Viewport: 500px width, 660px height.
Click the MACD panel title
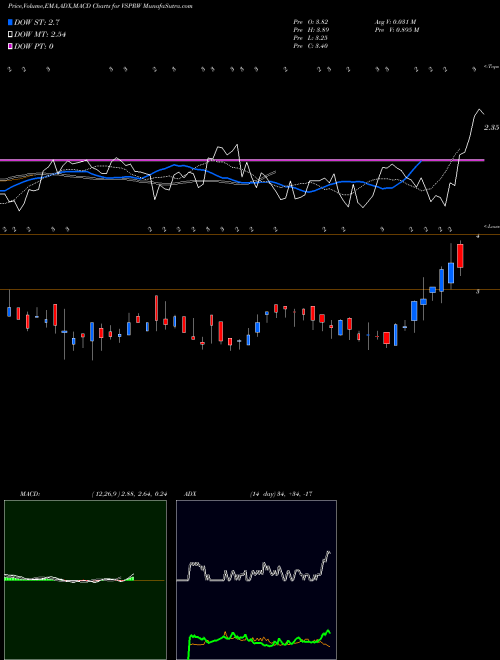tap(30, 494)
